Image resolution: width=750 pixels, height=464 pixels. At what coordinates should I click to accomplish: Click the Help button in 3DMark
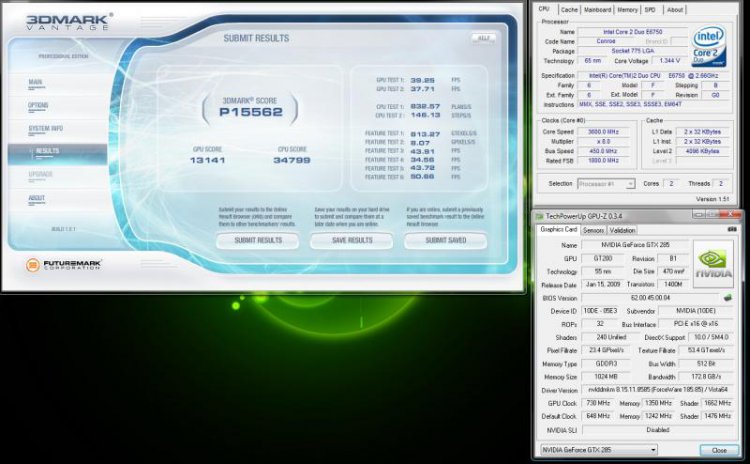coord(484,38)
